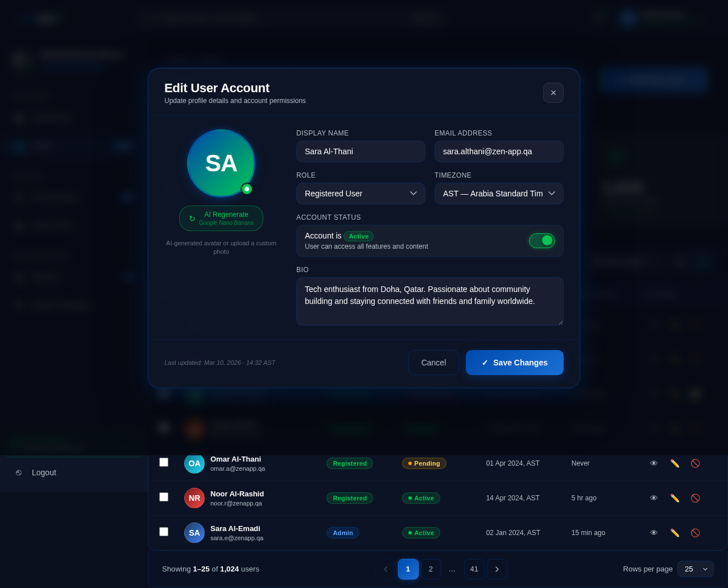The width and height of the screenshot is (728, 588).
Task: Click the pencil edit icon for Noor Al-Rashid
Action: pyautogui.click(x=675, y=497)
